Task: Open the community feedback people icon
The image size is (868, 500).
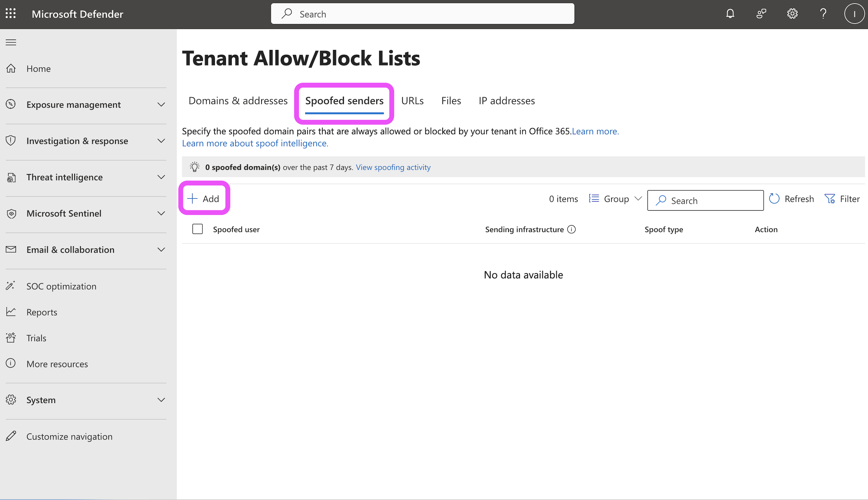Action: click(761, 14)
